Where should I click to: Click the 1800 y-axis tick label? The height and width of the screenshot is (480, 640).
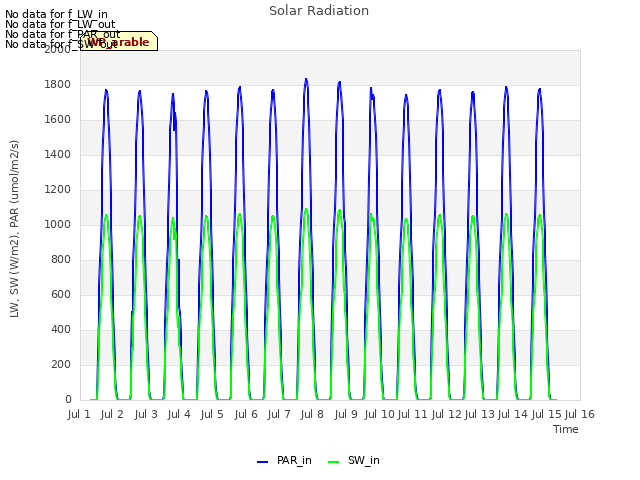[58, 84]
